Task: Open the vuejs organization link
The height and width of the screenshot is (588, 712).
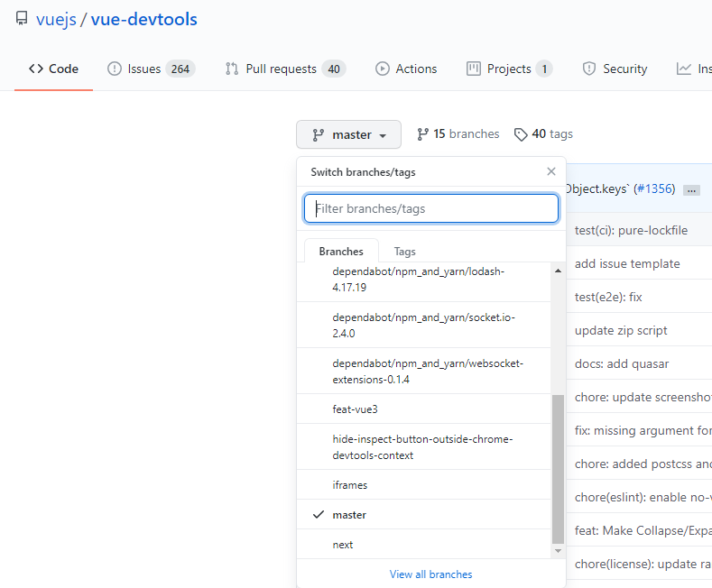Action: [x=56, y=20]
